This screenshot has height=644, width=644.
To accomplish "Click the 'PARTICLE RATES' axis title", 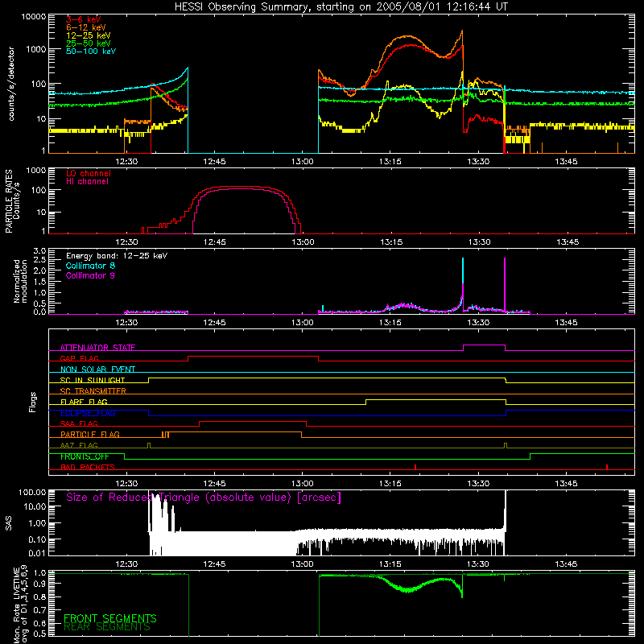I will coord(9,201).
